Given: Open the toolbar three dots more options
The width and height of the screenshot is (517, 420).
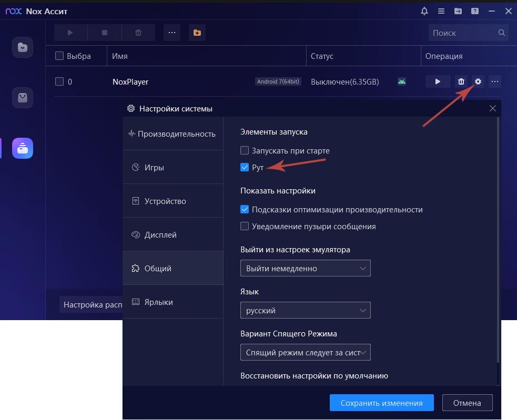Looking at the screenshot, I should tap(172, 33).
